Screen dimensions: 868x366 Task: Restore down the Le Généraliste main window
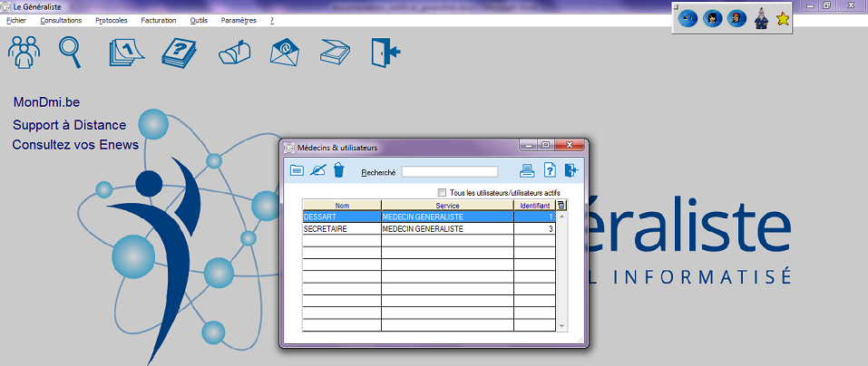point(827,5)
